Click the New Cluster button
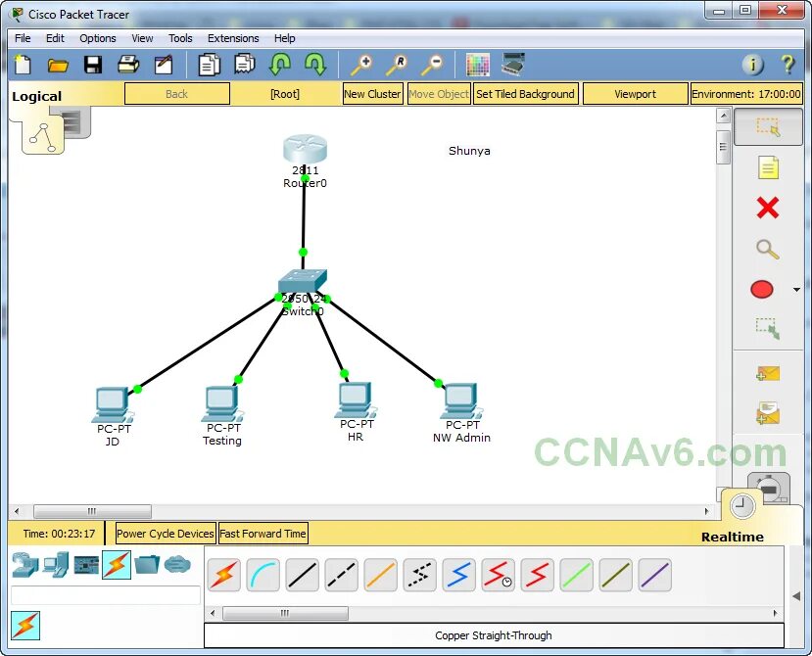 [x=372, y=94]
